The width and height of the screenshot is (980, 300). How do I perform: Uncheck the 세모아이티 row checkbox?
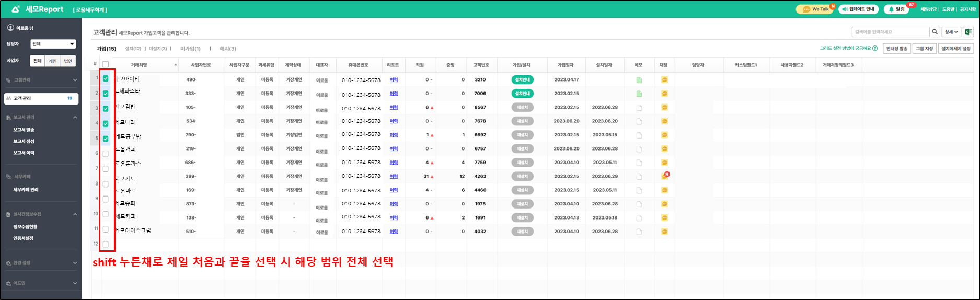106,79
